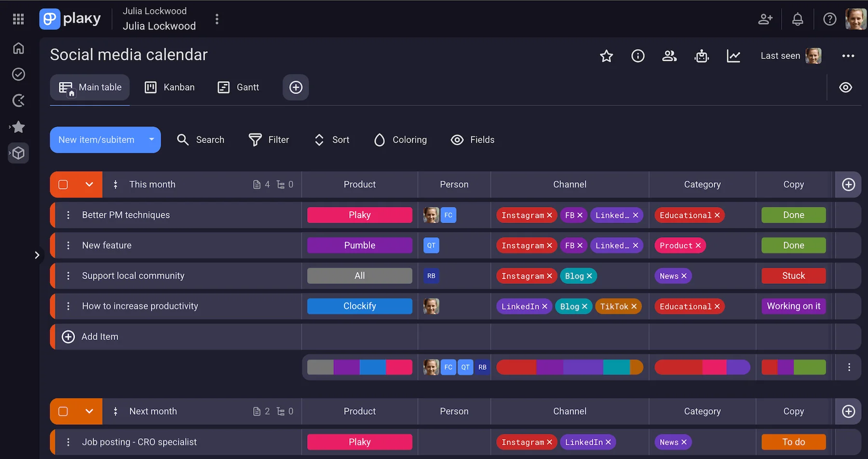Open row menu for Better PM techniques
The height and width of the screenshot is (459, 868).
pos(68,215)
